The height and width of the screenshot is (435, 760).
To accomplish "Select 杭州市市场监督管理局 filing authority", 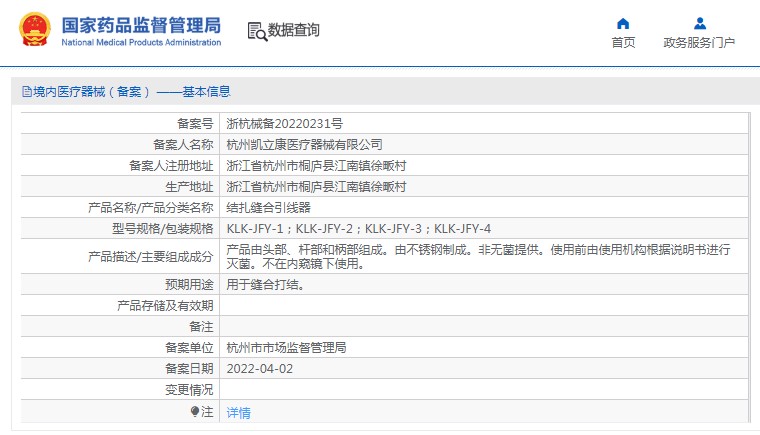I will [x=286, y=348].
